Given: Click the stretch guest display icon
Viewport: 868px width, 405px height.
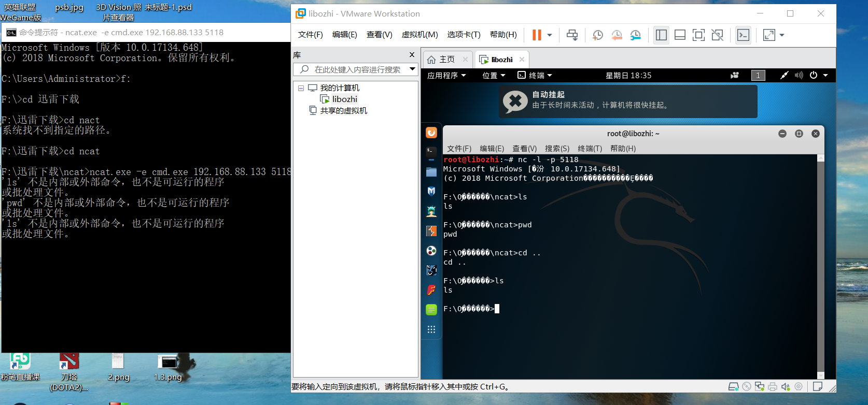Looking at the screenshot, I should [x=769, y=35].
